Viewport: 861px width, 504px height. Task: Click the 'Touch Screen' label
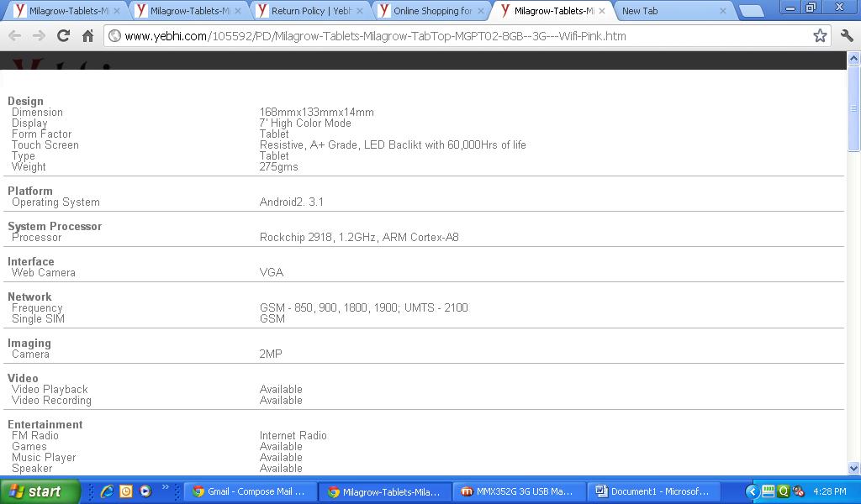(x=45, y=145)
